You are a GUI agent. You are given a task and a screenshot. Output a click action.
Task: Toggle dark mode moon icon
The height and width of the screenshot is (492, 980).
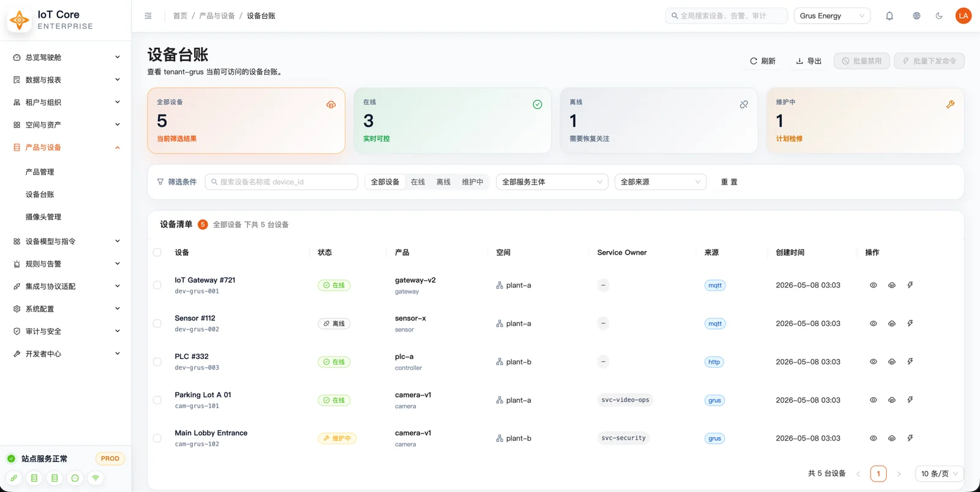[x=939, y=16]
